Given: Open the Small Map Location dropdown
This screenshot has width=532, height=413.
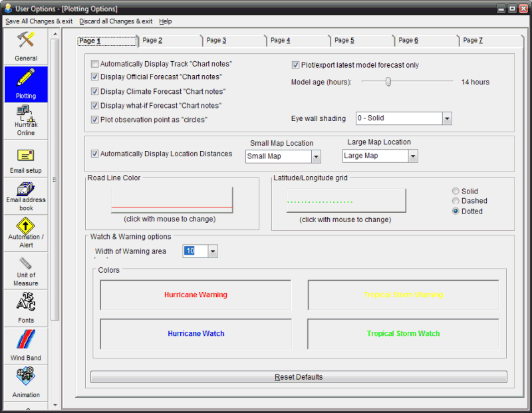Looking at the screenshot, I should (316, 156).
